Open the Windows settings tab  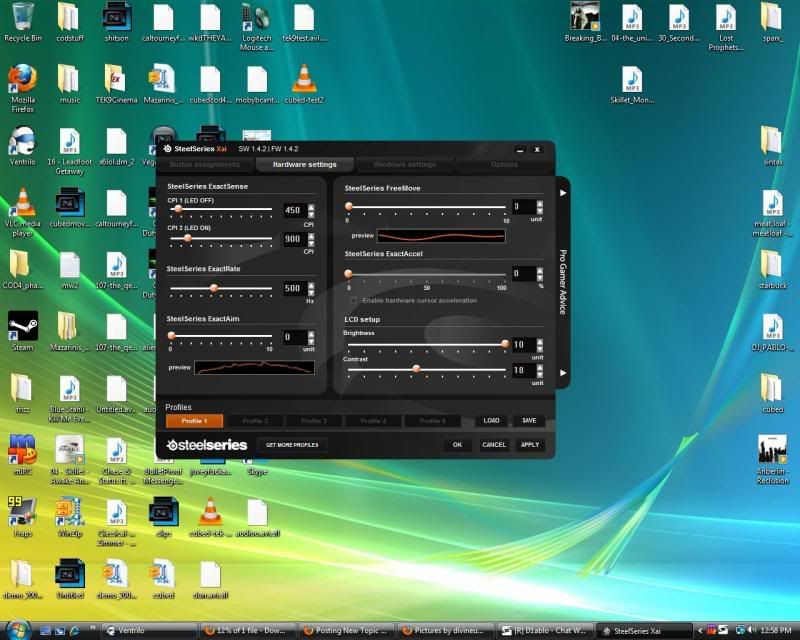(x=405, y=165)
